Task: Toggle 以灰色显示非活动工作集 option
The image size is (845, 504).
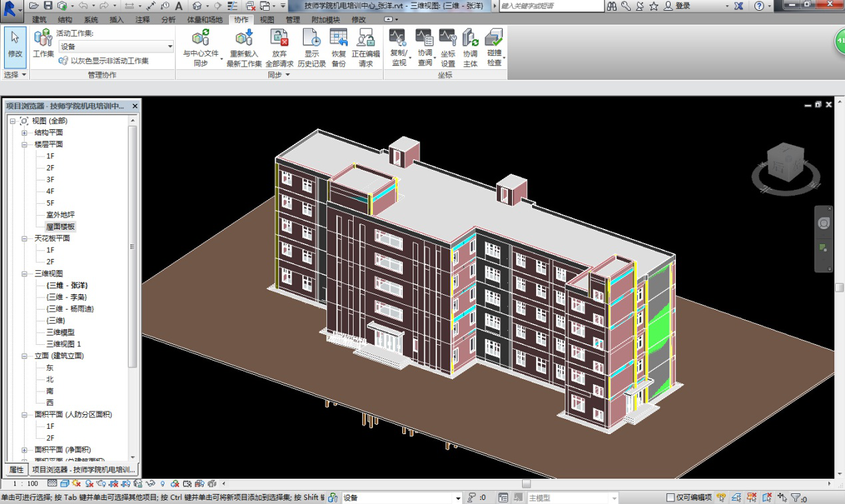Action: pyautogui.click(x=103, y=61)
